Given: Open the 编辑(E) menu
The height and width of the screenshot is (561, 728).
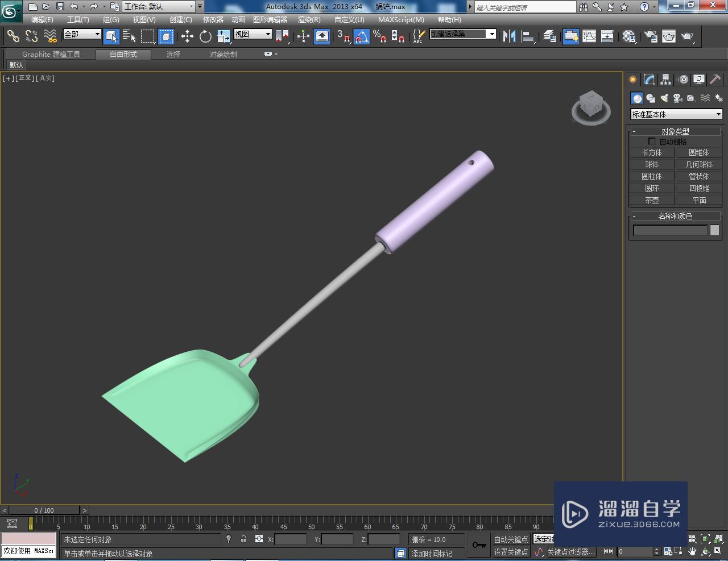Looking at the screenshot, I should pyautogui.click(x=42, y=20).
